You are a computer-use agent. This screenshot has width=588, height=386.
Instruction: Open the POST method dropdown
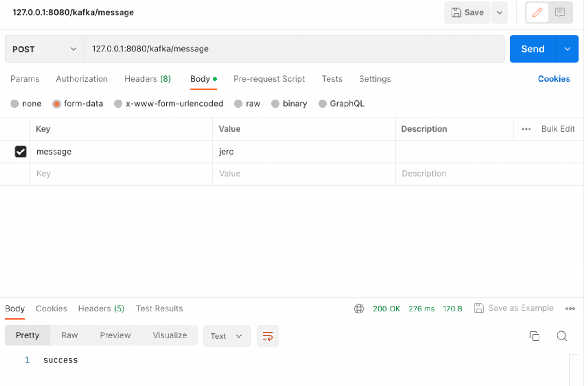[44, 49]
